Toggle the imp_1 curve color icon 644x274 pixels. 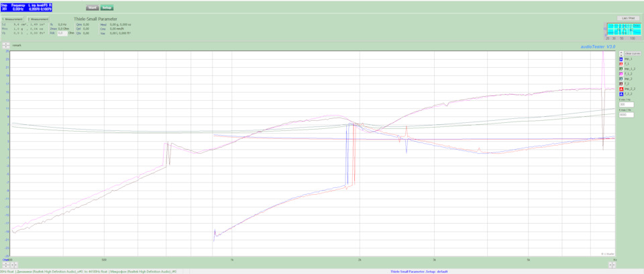pyautogui.click(x=621, y=59)
